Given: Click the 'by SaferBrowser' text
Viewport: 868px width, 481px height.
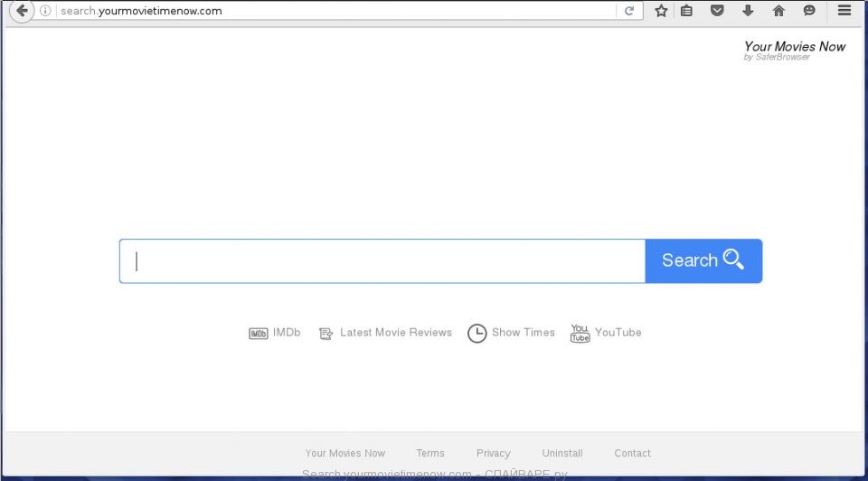Looking at the screenshot, I should click(x=776, y=57).
